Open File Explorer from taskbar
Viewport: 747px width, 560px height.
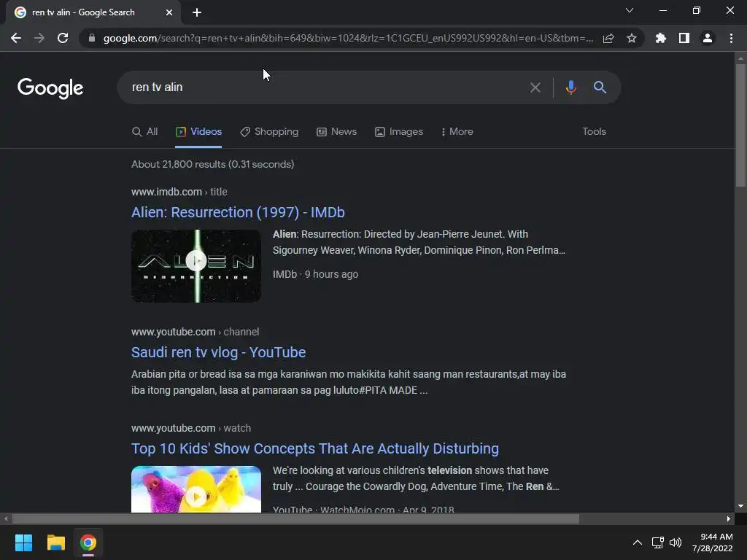tap(55, 542)
